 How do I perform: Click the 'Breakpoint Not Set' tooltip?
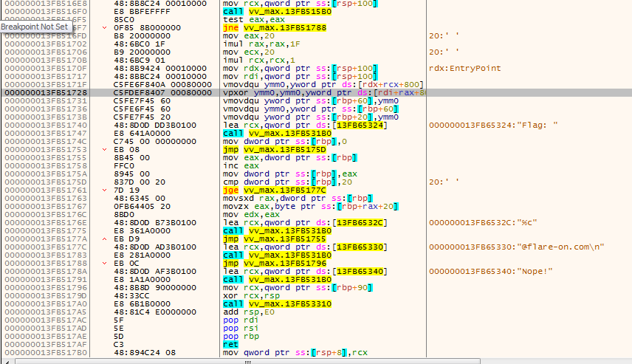point(36,27)
